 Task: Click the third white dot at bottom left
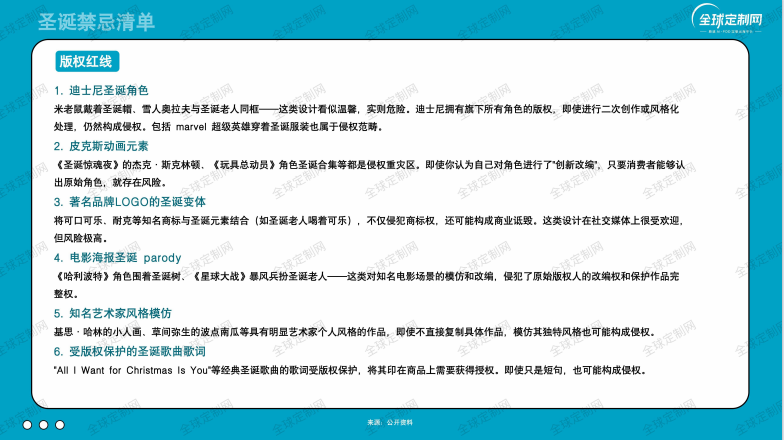(x=59, y=425)
